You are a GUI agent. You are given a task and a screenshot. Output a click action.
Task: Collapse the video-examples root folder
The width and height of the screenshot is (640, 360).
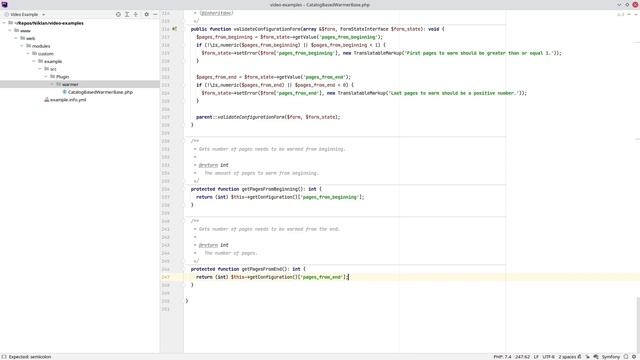pos(4,23)
